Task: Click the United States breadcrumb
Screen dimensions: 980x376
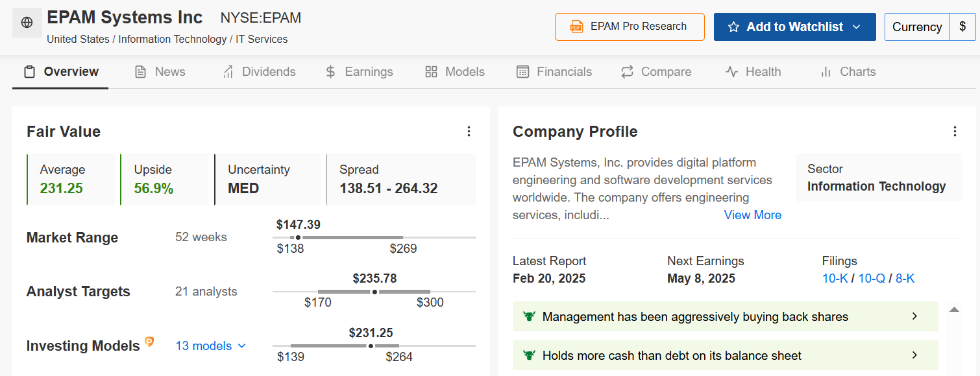Action: tap(78, 39)
